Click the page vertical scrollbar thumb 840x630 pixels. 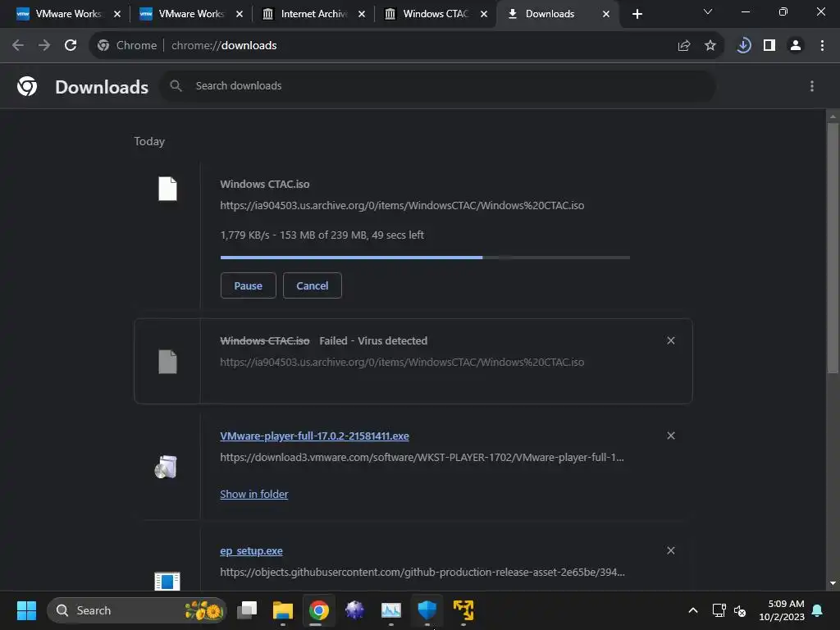tap(833, 248)
